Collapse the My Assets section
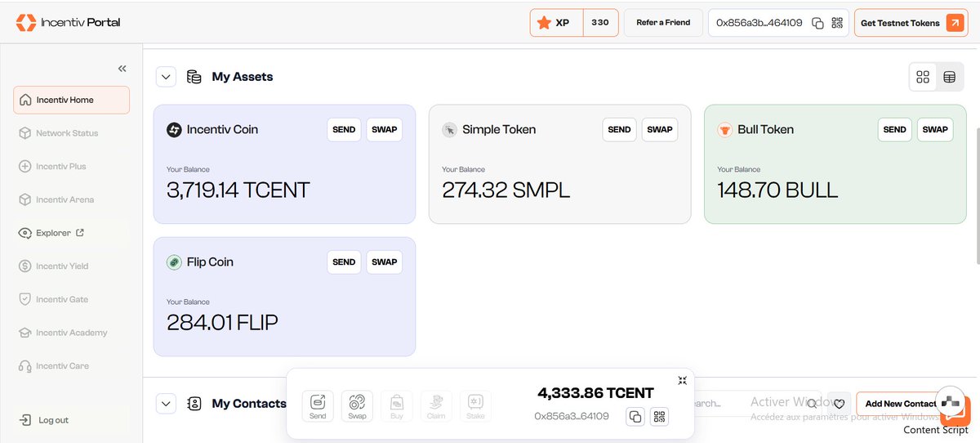Screen dimensions: 980x443 pos(166,77)
